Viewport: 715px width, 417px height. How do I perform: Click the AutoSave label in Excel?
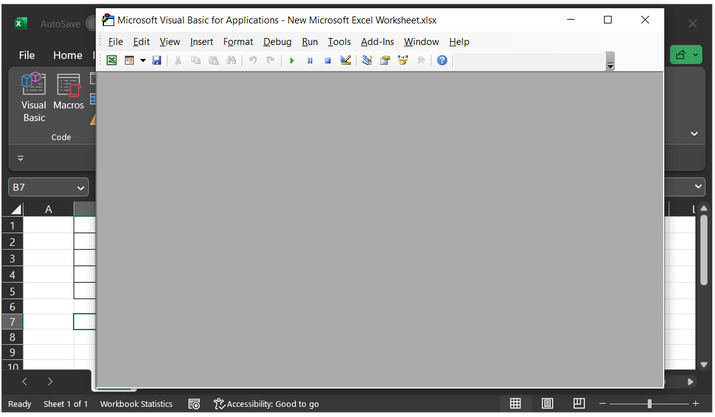click(60, 24)
